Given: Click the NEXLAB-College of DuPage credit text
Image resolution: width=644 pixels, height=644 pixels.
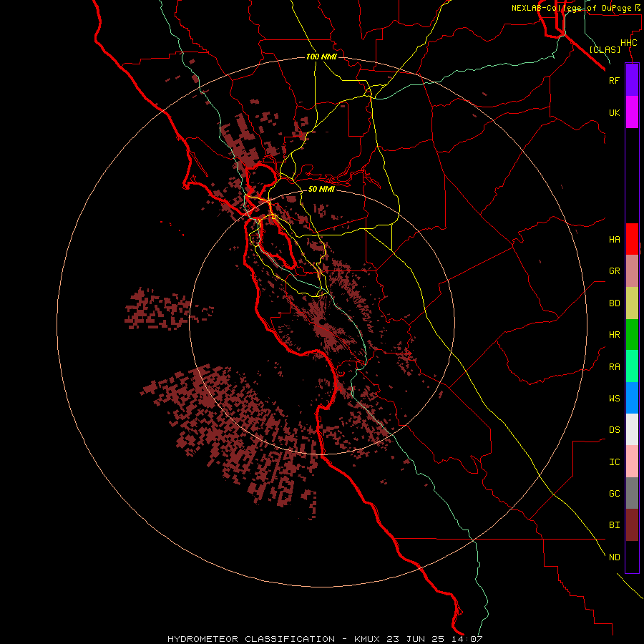Looking at the screenshot, I should pyautogui.click(x=576, y=8).
